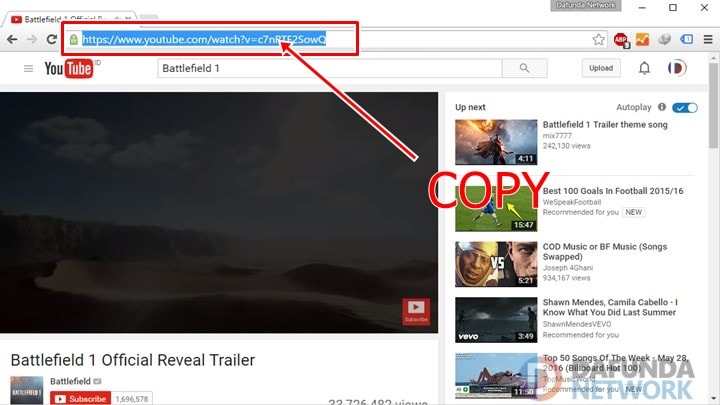Open the Chrome menu icon
The width and height of the screenshot is (720, 405).
point(708,40)
